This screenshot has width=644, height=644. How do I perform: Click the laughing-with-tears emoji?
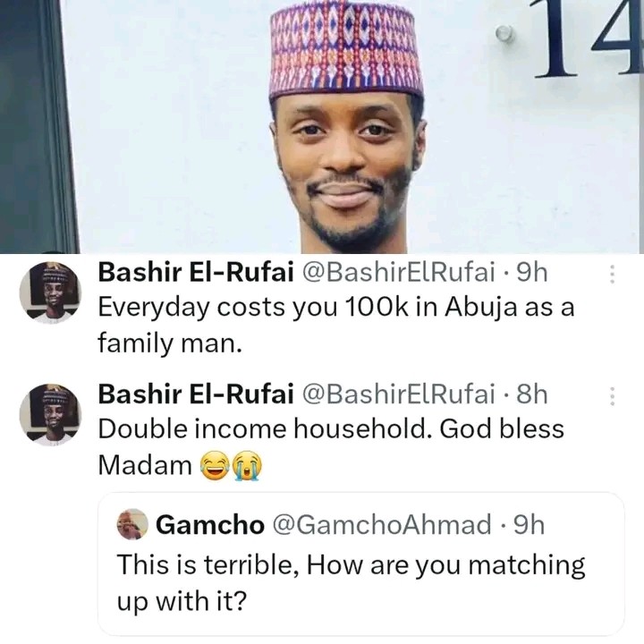[214, 466]
